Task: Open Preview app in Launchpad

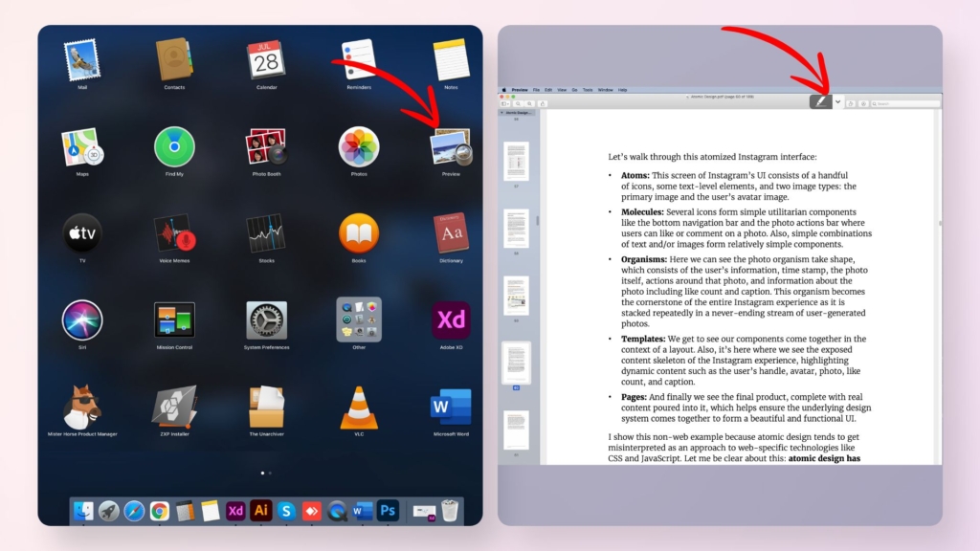Action: (451, 147)
